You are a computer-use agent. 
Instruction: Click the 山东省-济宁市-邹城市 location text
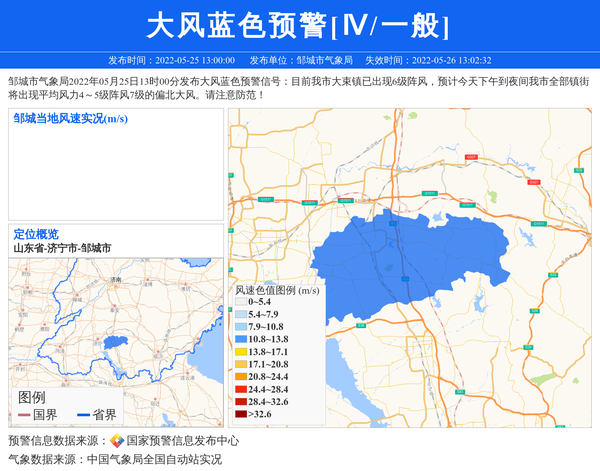click(x=62, y=248)
